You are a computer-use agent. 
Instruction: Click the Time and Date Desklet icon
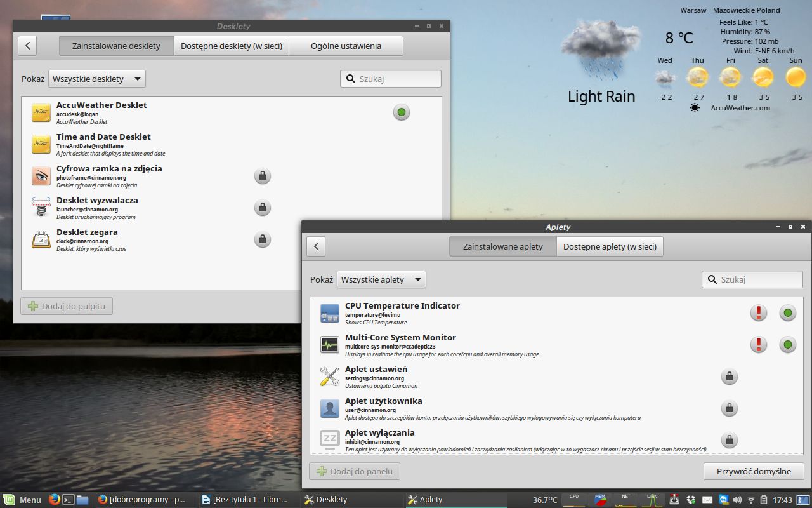[41, 144]
